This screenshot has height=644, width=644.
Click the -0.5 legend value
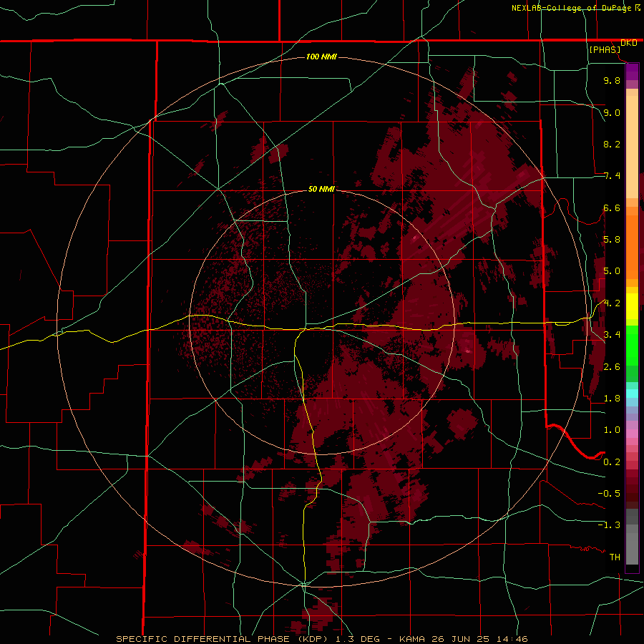point(609,494)
